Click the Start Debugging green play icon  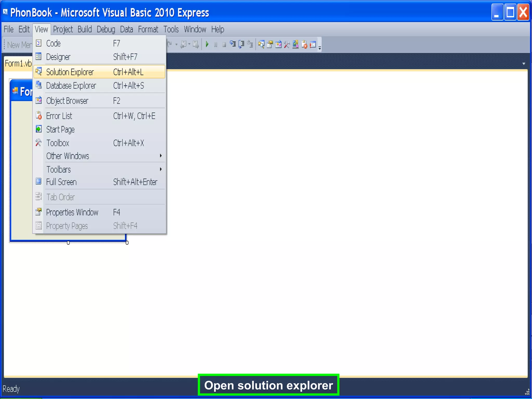207,44
